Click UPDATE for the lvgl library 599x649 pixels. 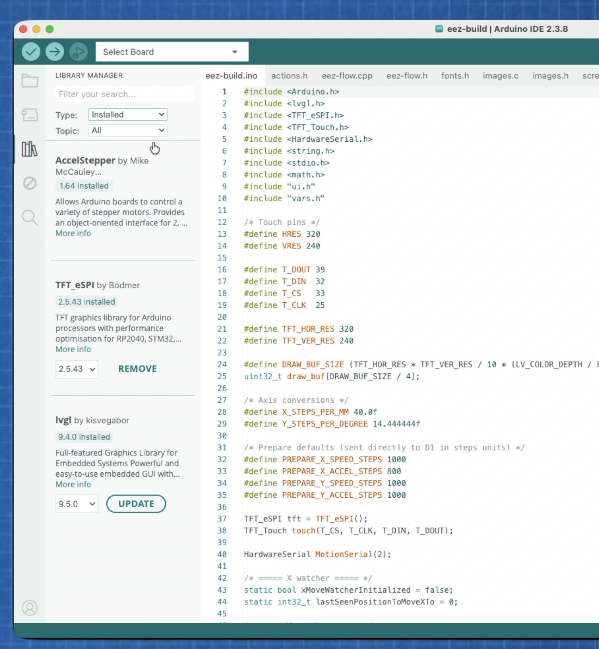click(136, 504)
